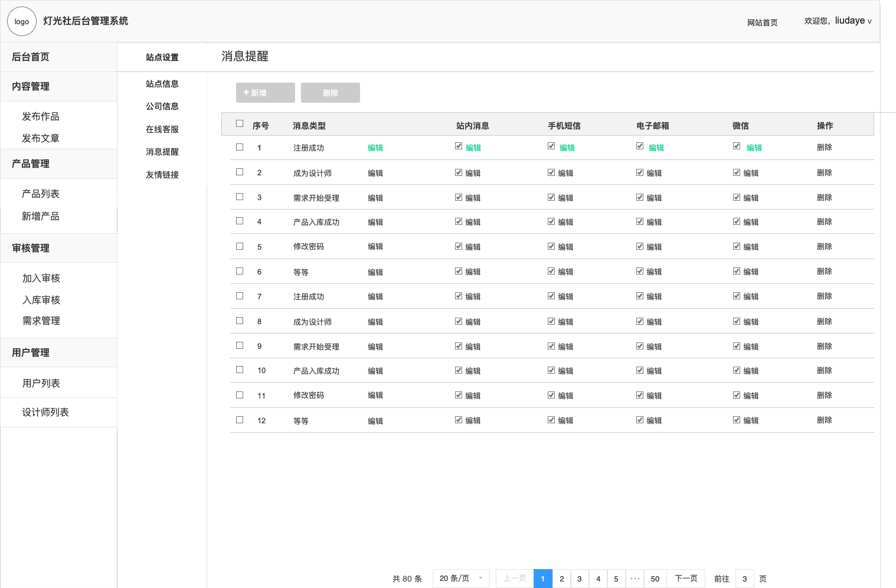Viewport: 896px width, 588px height.
Task: Expand the liudaye user account menu
Action: click(x=852, y=21)
